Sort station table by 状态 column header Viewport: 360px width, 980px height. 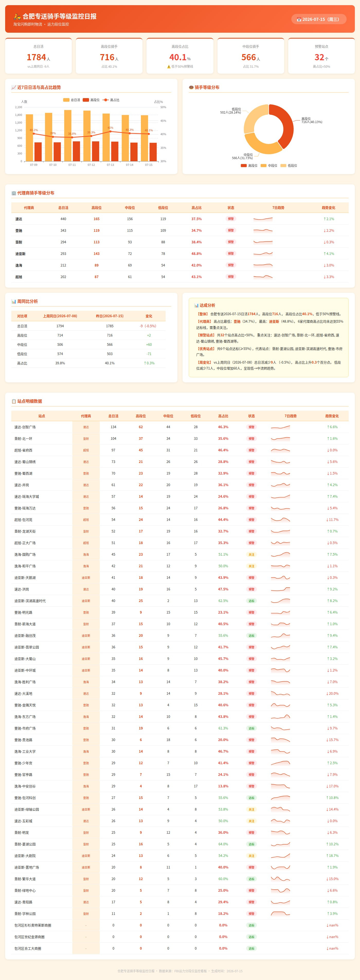pos(251,416)
